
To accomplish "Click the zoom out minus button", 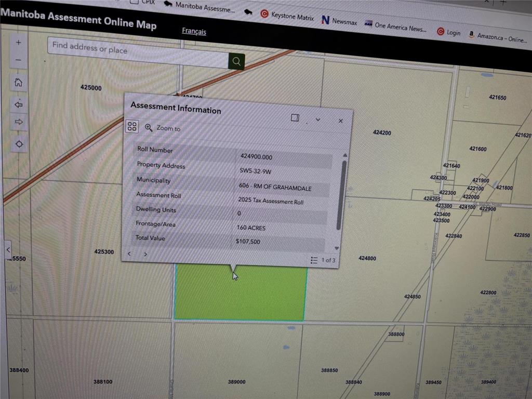I will point(18,60).
